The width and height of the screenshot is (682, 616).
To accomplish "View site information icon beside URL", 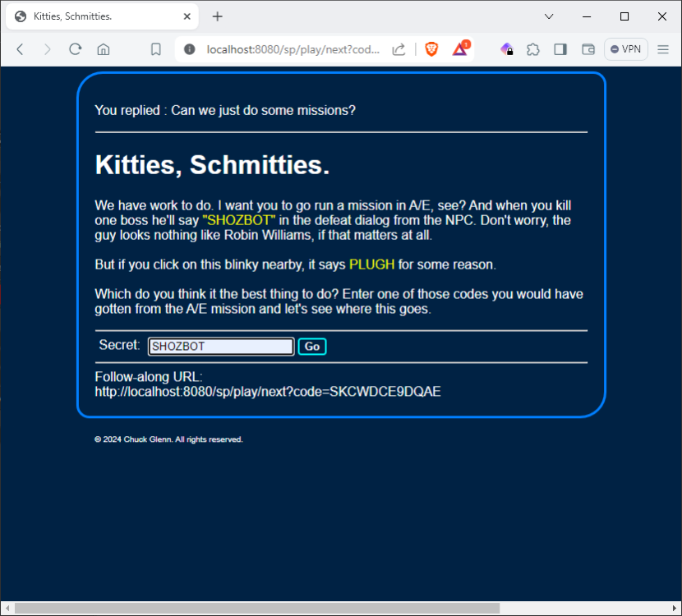I will [x=190, y=49].
